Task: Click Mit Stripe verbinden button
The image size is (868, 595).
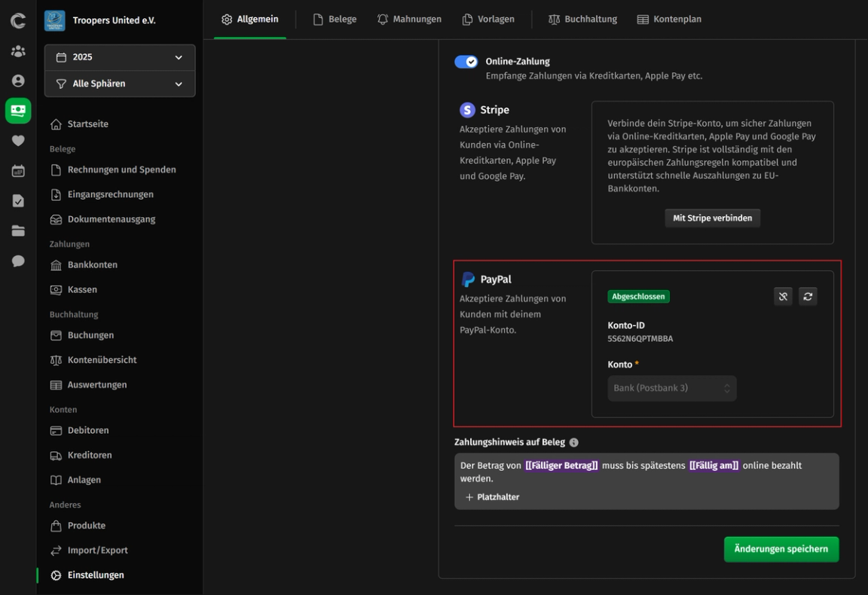Action: [713, 218]
